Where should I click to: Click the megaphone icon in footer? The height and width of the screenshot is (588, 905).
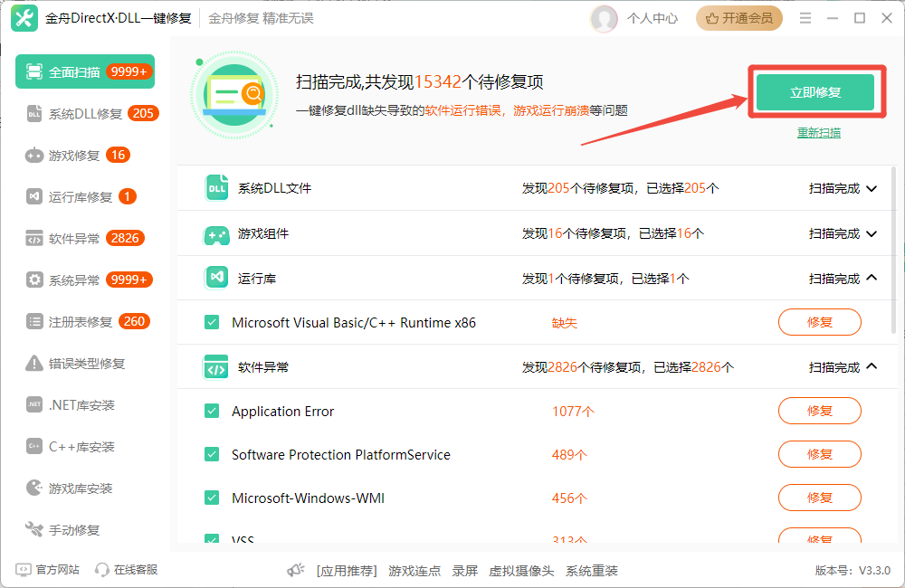[296, 570]
